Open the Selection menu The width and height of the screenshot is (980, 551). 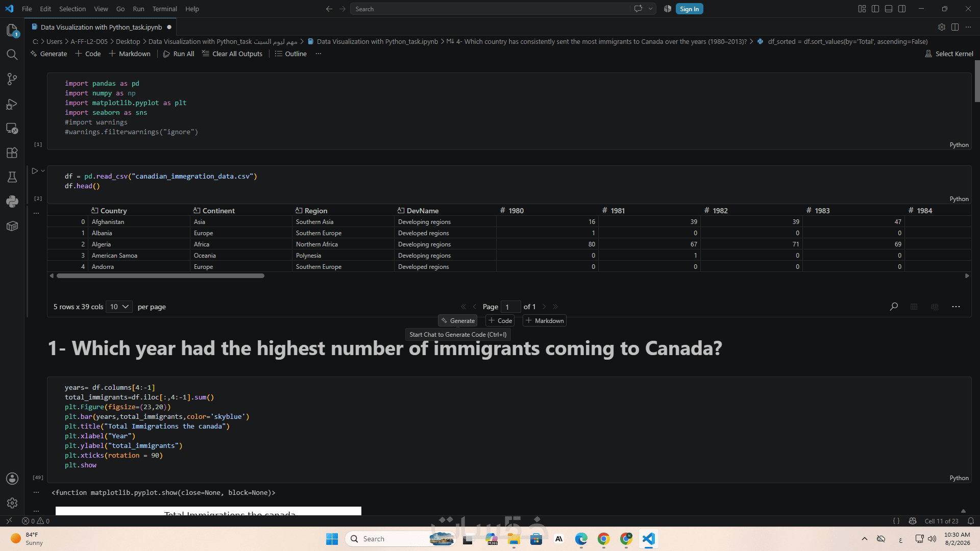click(72, 9)
